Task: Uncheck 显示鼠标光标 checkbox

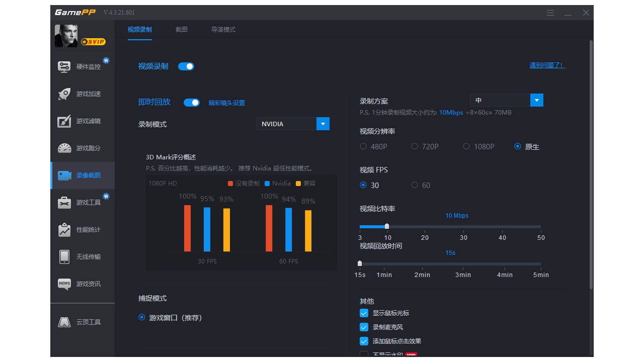Action: coord(364,313)
